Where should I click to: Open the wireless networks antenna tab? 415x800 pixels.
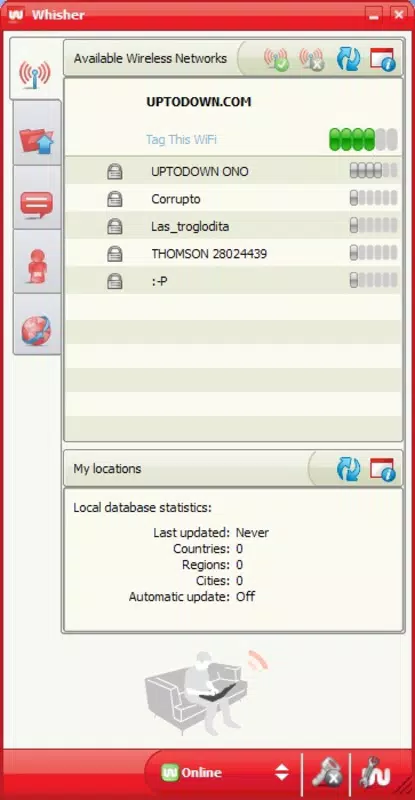point(35,69)
